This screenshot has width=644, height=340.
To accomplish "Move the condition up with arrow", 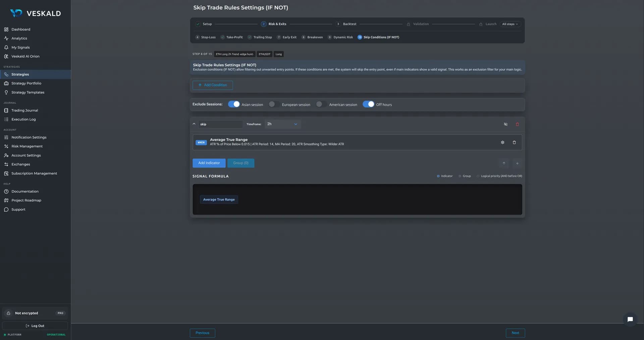I will point(504,163).
